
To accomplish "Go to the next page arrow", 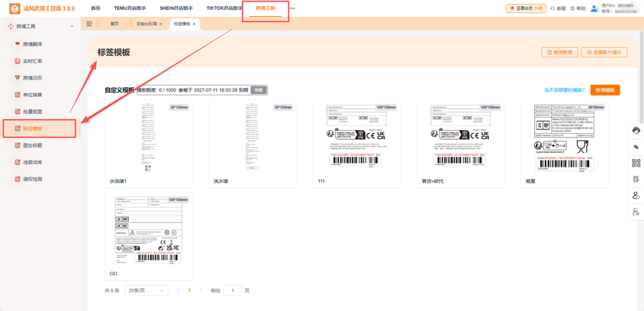I will 200,291.
